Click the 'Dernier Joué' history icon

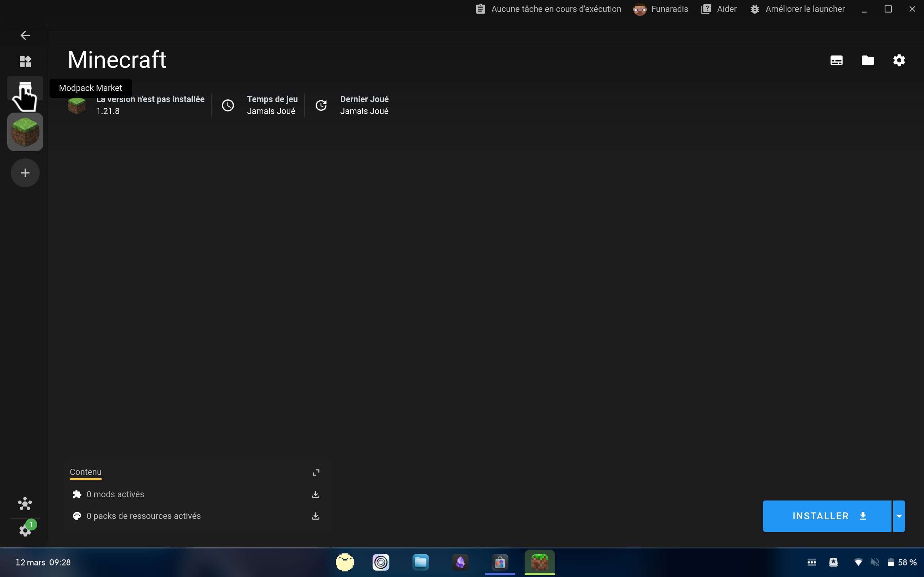point(321,105)
